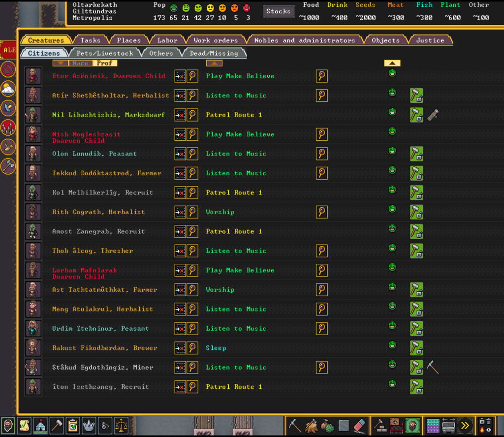Click the weather cloud alert icon
Viewport: 504px width, 437px height.
8,89
